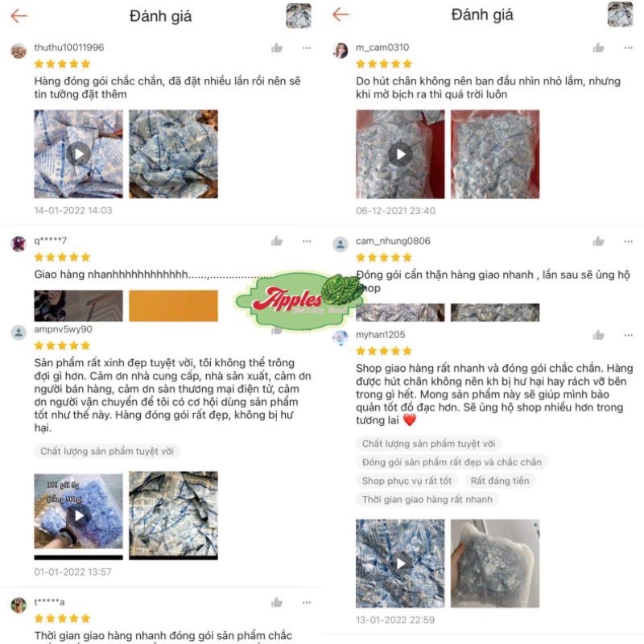Like the review from t*****a

277,602
